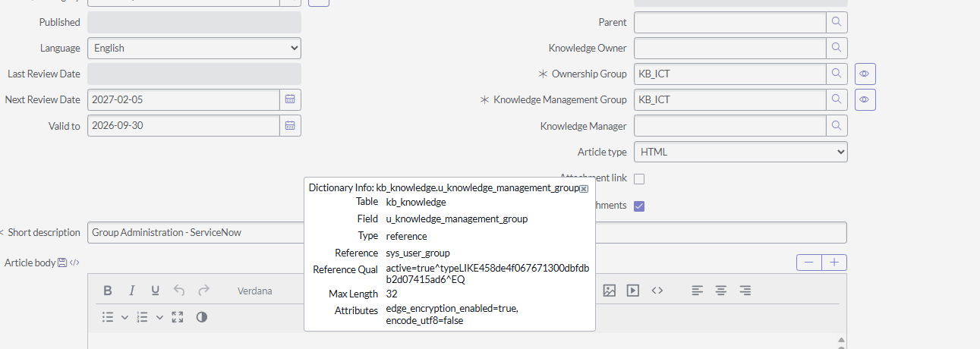Open calendar picker for Valid to

coord(290,125)
